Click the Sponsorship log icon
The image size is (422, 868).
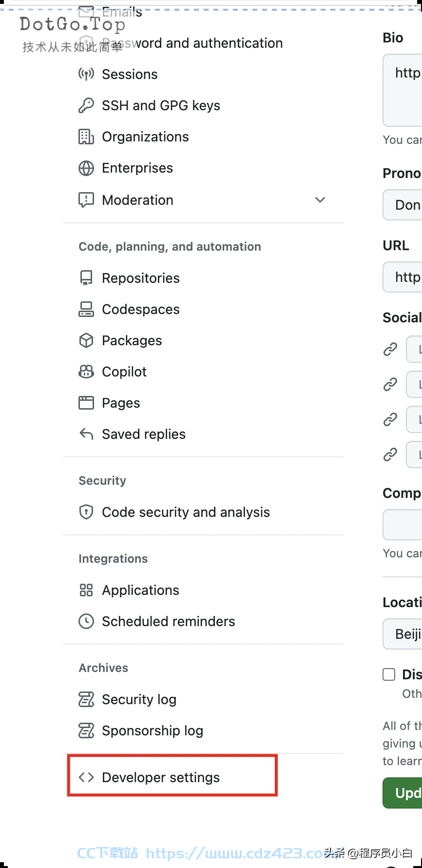click(x=86, y=730)
